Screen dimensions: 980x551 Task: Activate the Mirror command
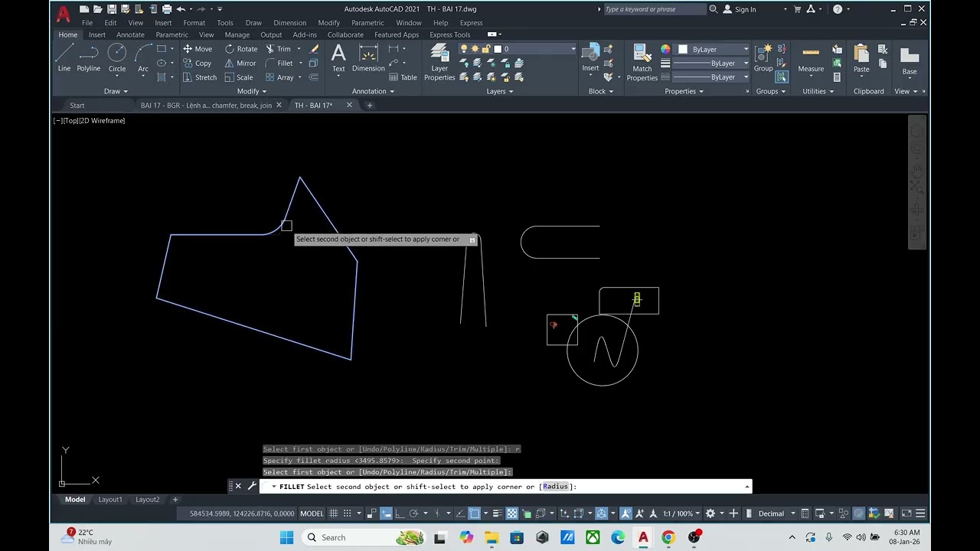(x=240, y=64)
